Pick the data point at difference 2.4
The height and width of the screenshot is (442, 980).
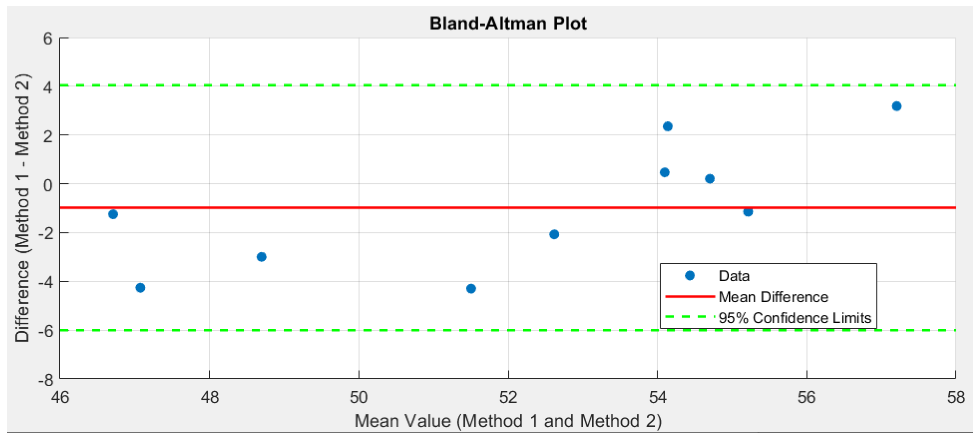click(x=668, y=126)
